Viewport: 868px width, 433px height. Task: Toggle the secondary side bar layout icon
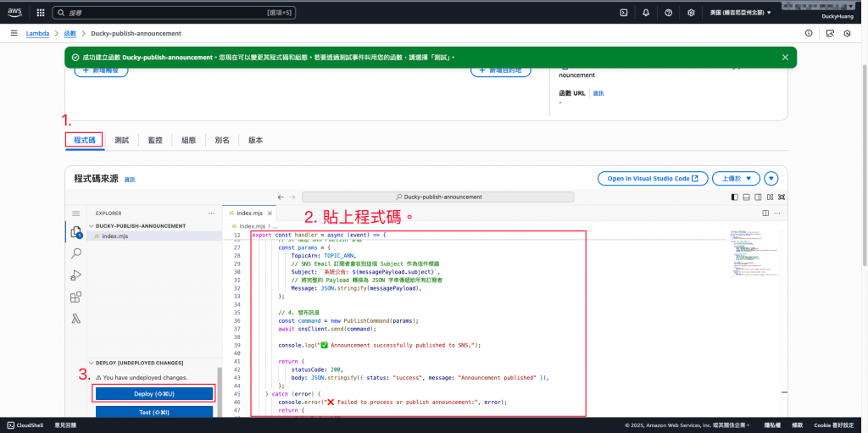coord(758,197)
